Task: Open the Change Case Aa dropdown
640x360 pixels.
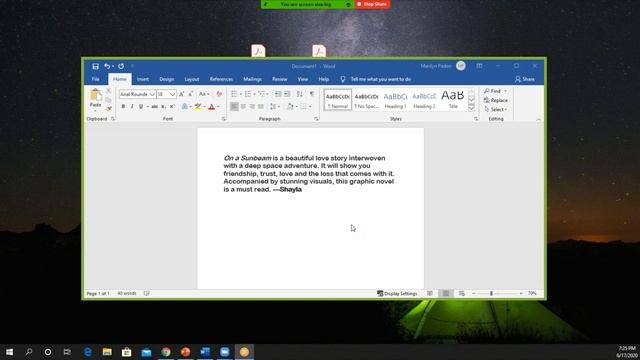Action: (x=204, y=94)
